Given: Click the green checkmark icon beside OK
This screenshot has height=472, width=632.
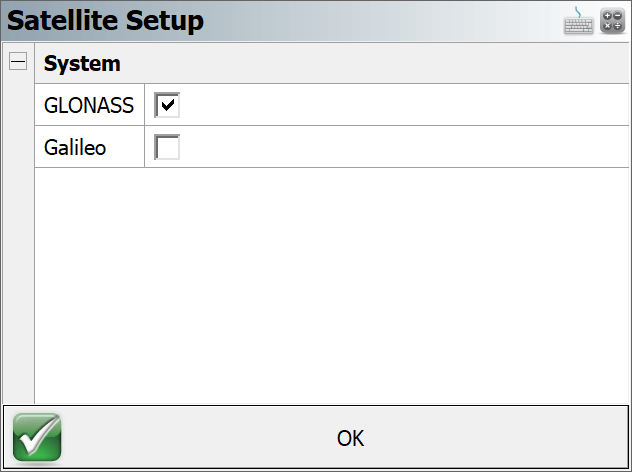Looking at the screenshot, I should tap(37, 437).
